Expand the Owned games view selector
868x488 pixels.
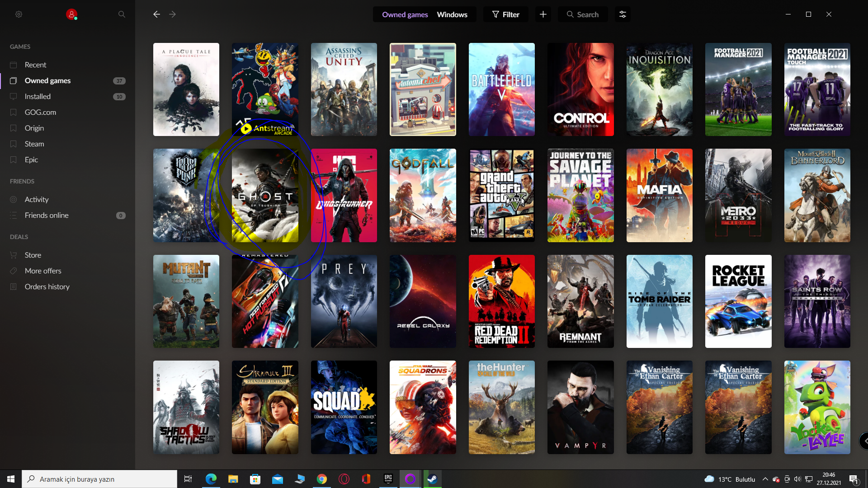pyautogui.click(x=405, y=14)
